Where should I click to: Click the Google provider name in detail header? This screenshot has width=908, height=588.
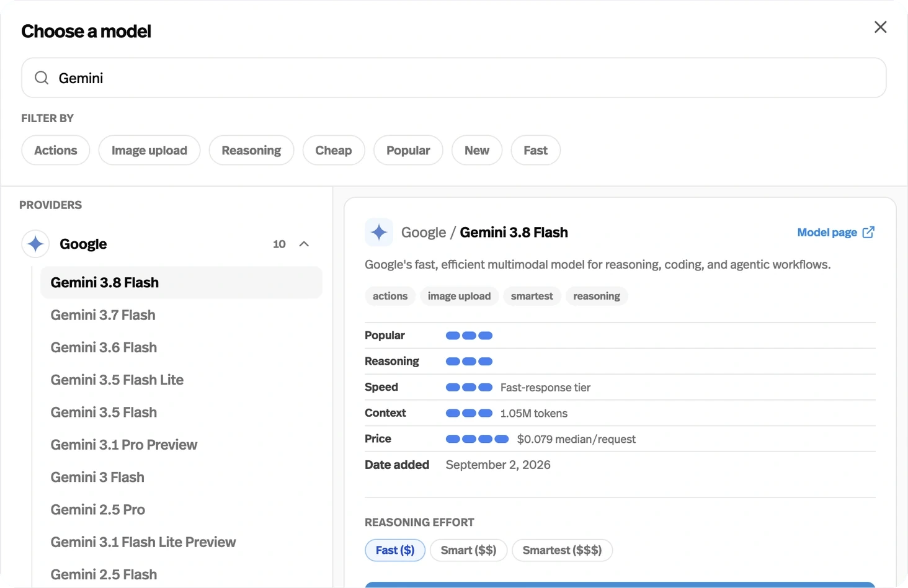tap(424, 233)
